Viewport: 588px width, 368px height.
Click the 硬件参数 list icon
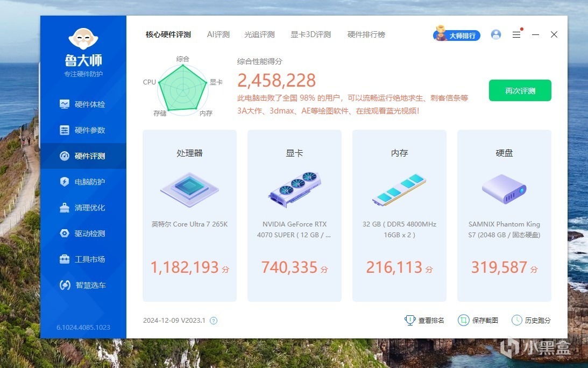[65, 130]
